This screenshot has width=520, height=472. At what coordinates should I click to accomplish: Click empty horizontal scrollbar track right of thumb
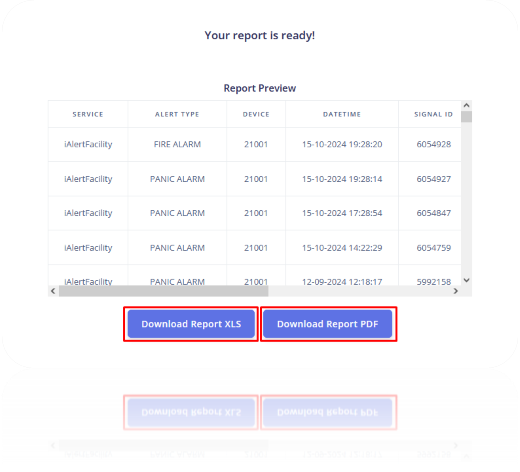tap(359, 291)
